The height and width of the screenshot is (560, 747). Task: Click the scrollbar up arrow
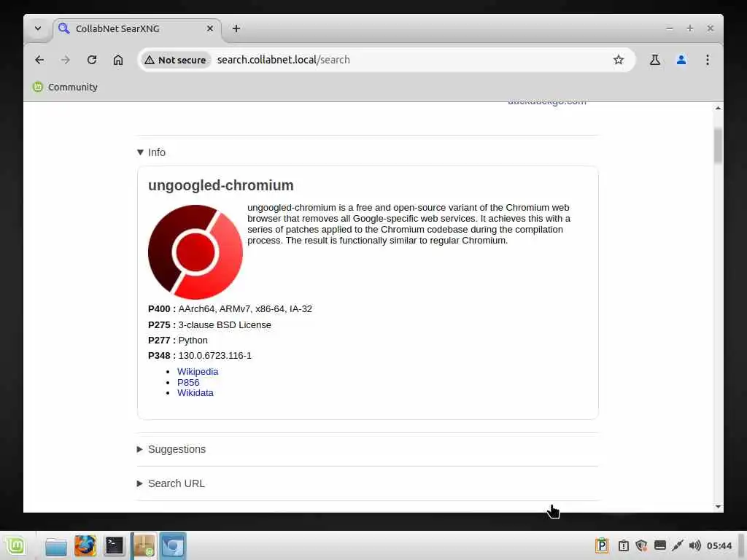coord(718,108)
